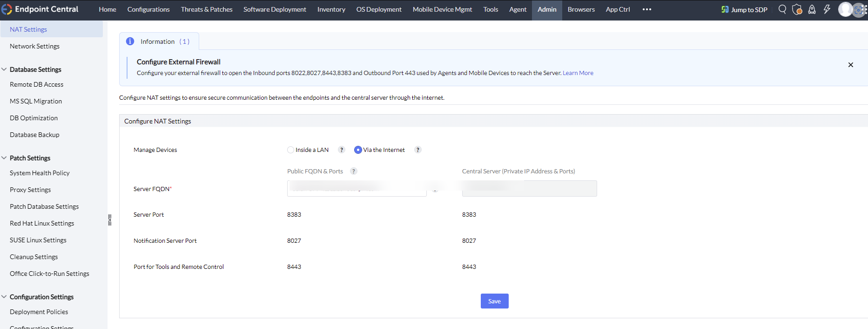Open help icon next to Inside a LAN

pyautogui.click(x=342, y=150)
